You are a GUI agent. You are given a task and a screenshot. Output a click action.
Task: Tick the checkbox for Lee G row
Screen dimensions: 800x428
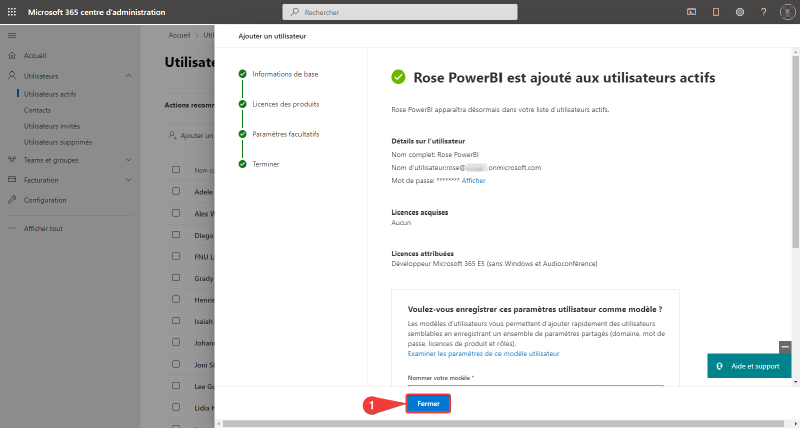(176, 386)
